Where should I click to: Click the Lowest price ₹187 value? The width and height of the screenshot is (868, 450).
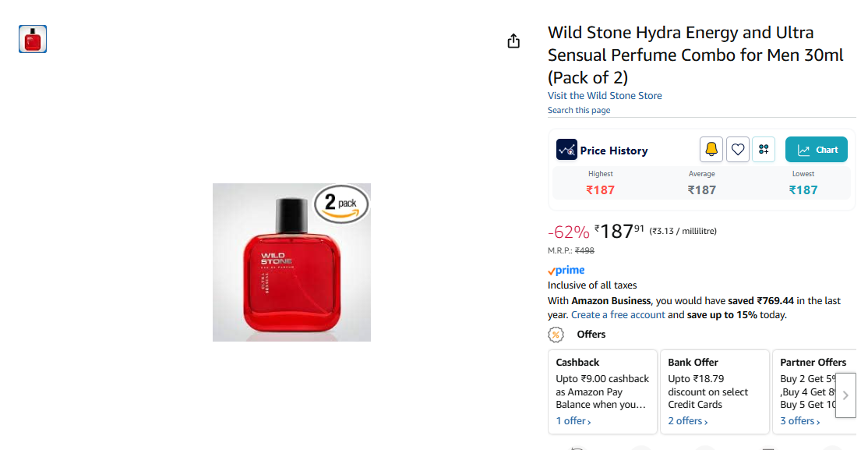[x=803, y=190]
